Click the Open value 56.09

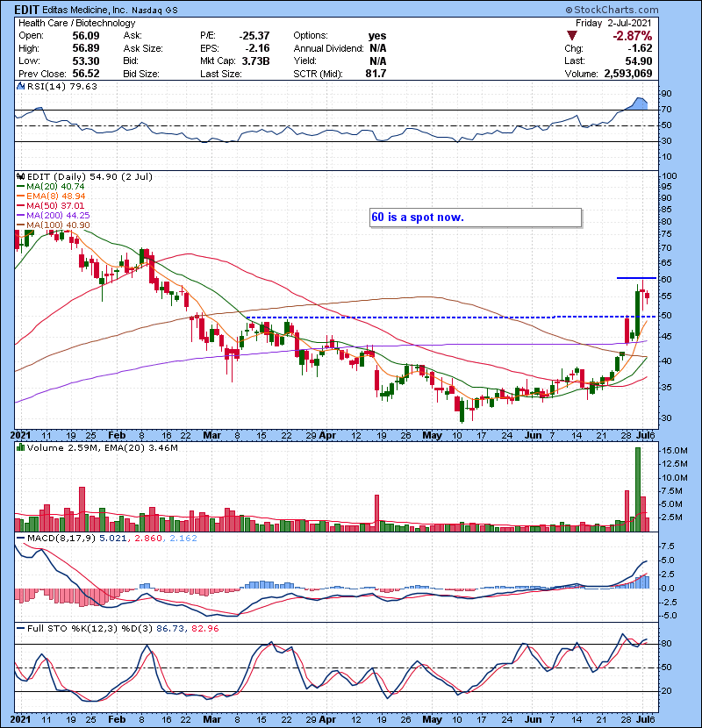(x=86, y=36)
